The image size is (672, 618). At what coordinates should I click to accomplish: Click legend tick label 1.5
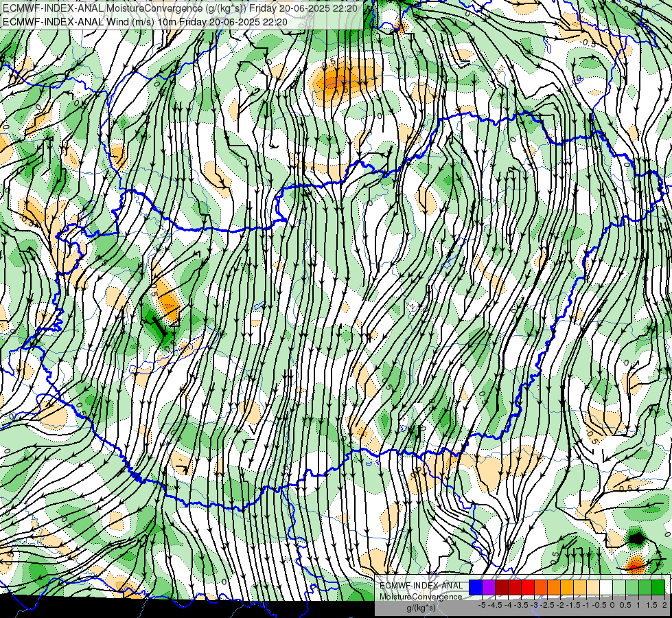coord(652,605)
